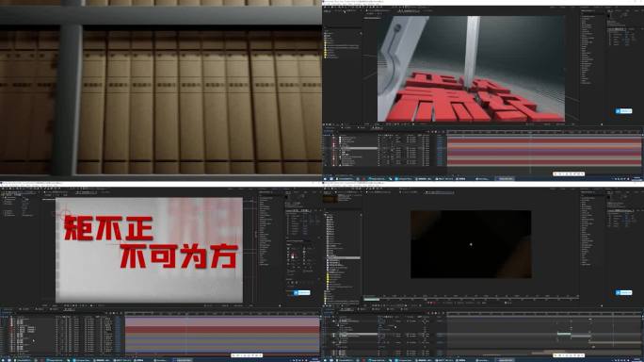Open Windows Start in bottom-left window taskbar
The width and height of the screenshot is (644, 362).
(3, 360)
